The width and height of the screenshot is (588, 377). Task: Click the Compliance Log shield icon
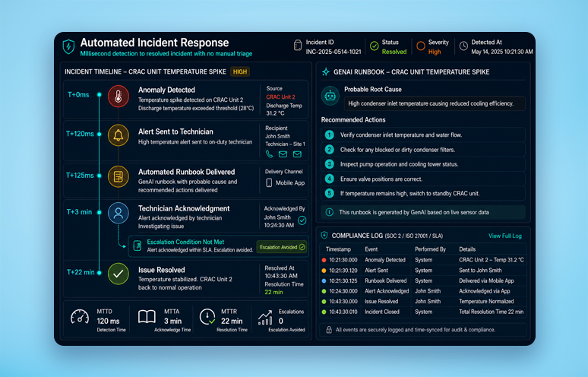pos(324,236)
